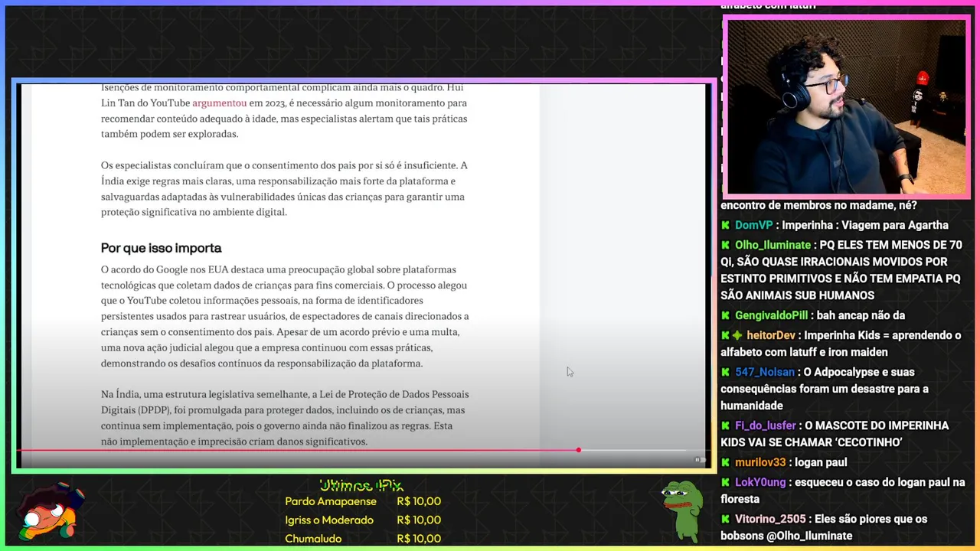Click the green diamond badge next to heitorDev

[x=737, y=335]
